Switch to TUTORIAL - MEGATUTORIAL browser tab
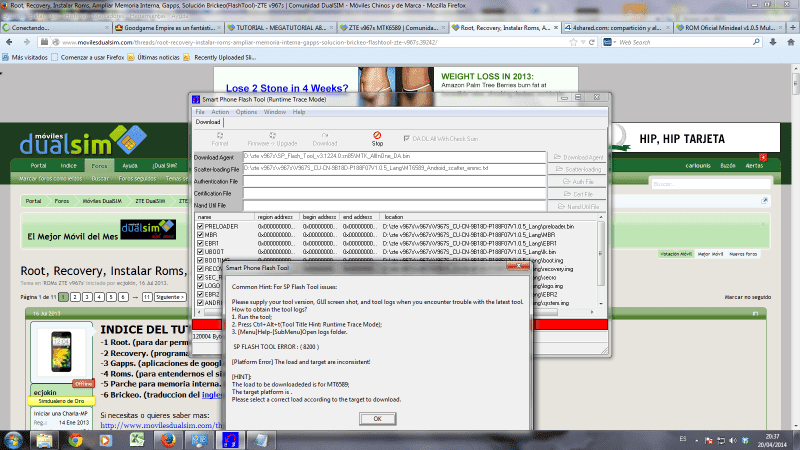Image resolution: width=800 pixels, height=450 pixels. (x=280, y=28)
